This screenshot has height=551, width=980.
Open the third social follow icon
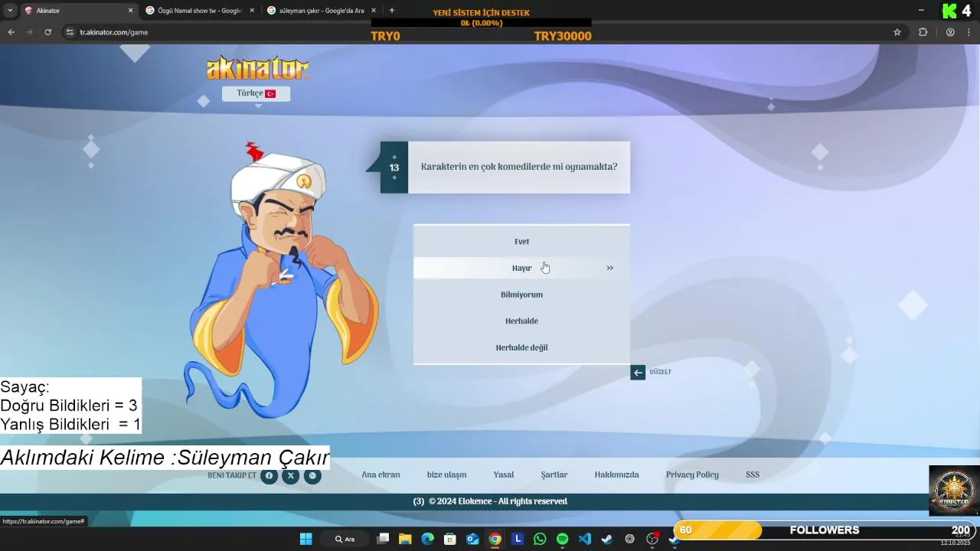tap(312, 476)
